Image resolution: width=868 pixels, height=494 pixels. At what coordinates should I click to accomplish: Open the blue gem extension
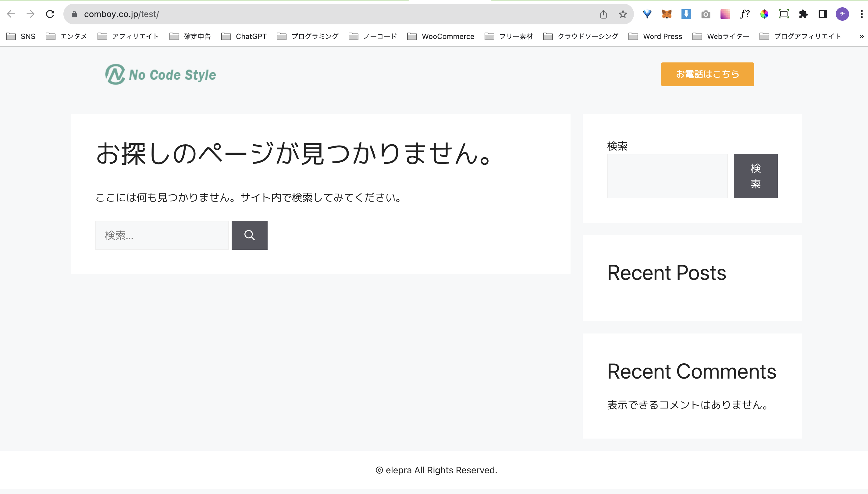tap(647, 14)
